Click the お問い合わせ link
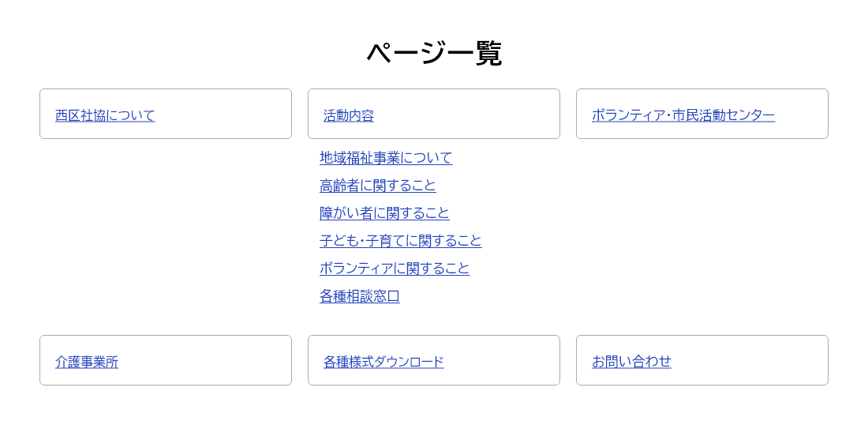 tap(631, 362)
